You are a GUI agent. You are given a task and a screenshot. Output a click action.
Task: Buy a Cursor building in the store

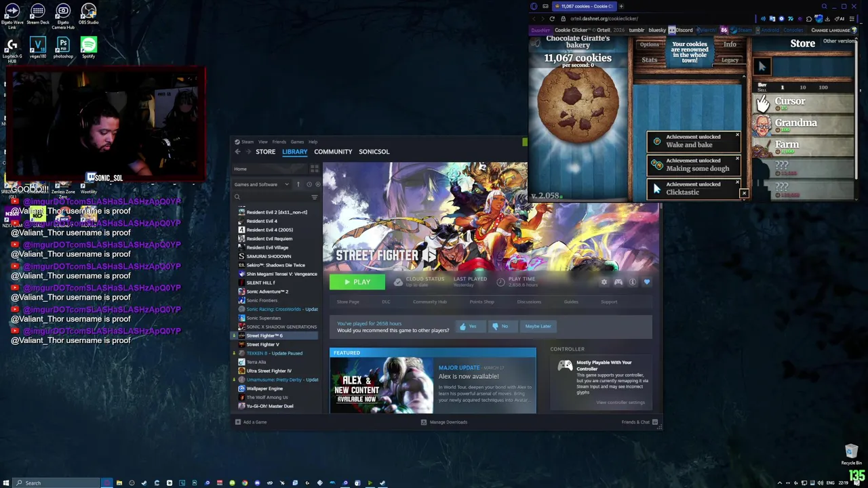pos(804,103)
